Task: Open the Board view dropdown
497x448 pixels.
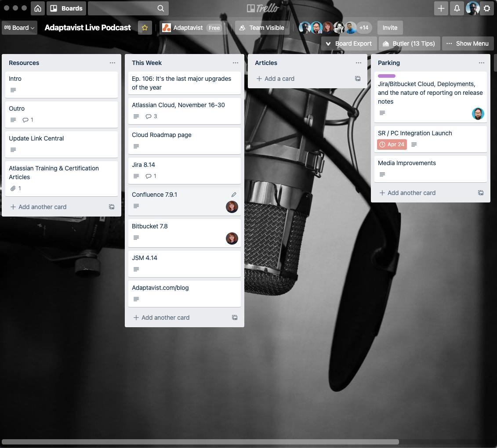Action: click(x=19, y=28)
